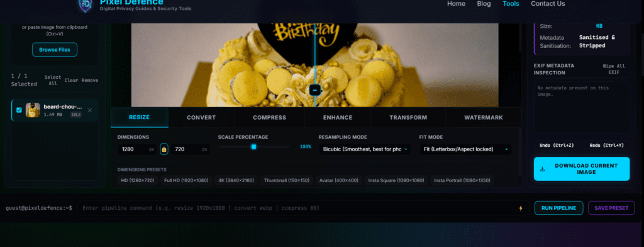Viewport: 644px width, 247px height.
Task: Expand the Fit Mode dropdown
Action: (x=465, y=149)
